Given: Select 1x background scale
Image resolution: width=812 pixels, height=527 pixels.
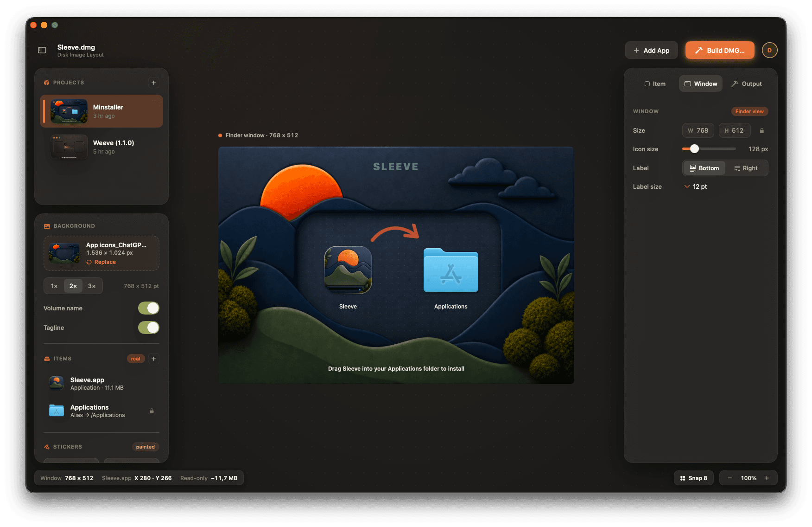Looking at the screenshot, I should (54, 286).
